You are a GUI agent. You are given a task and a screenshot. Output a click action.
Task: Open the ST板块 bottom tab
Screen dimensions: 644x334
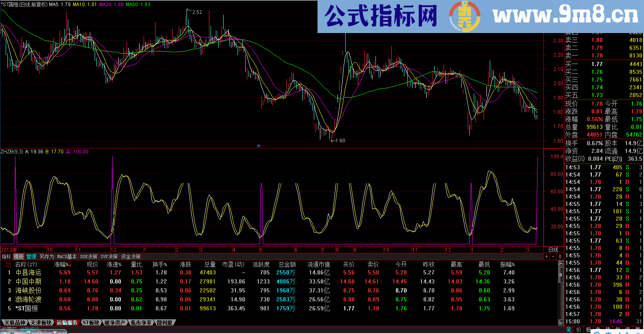(x=91, y=323)
